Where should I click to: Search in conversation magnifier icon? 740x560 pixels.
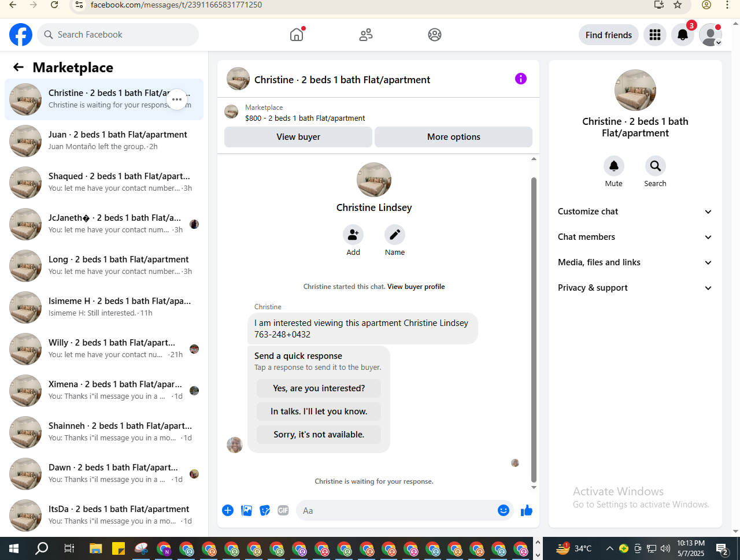(x=656, y=166)
